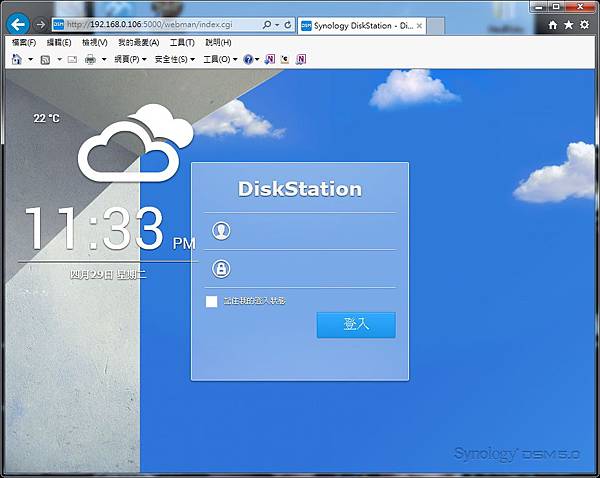Image resolution: width=600 pixels, height=478 pixels.
Task: Open Favorites with the star icon
Action: pos(569,25)
